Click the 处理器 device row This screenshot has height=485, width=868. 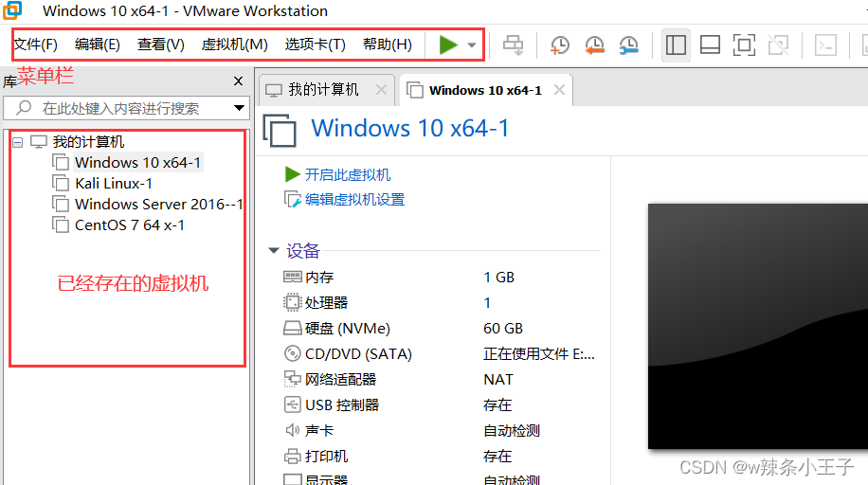[442, 302]
